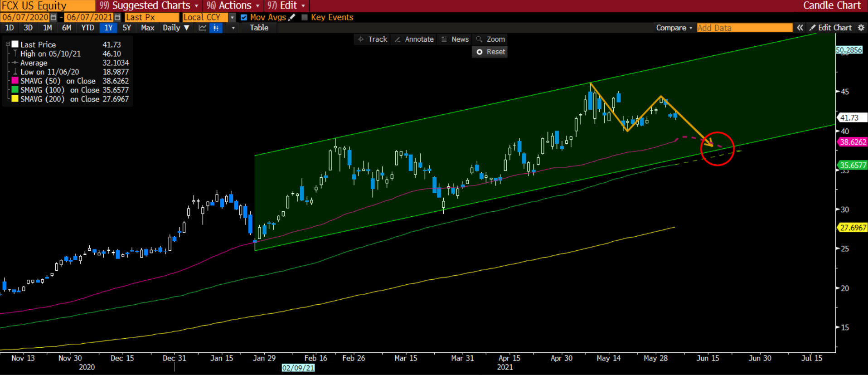Click the 'SMAVG (200) on Close' legend text

[x=60, y=99]
